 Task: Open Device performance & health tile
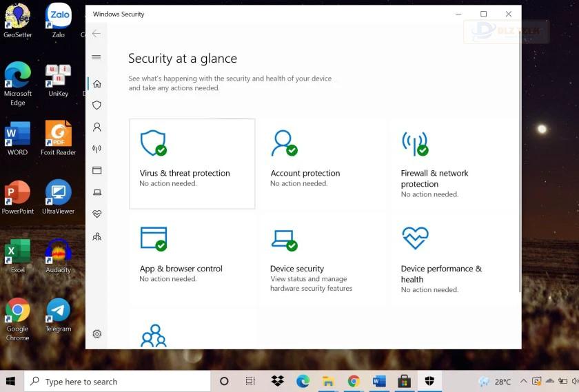click(x=453, y=260)
